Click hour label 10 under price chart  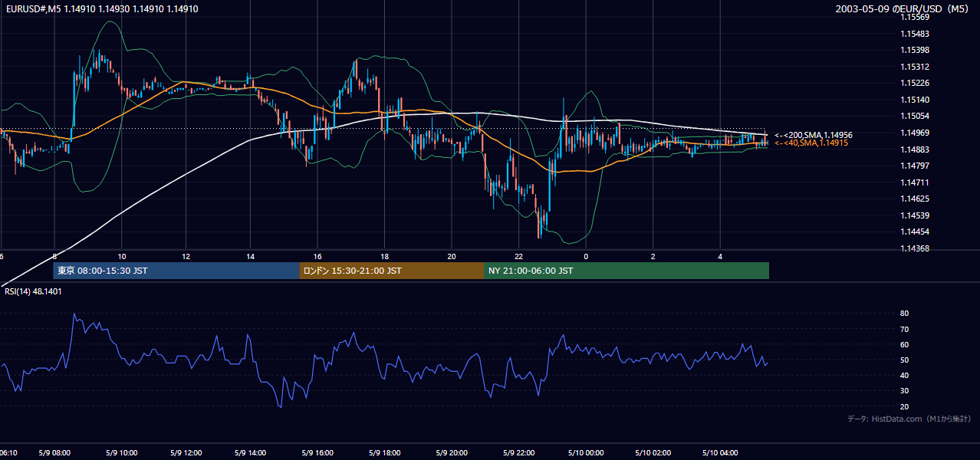pyautogui.click(x=122, y=256)
